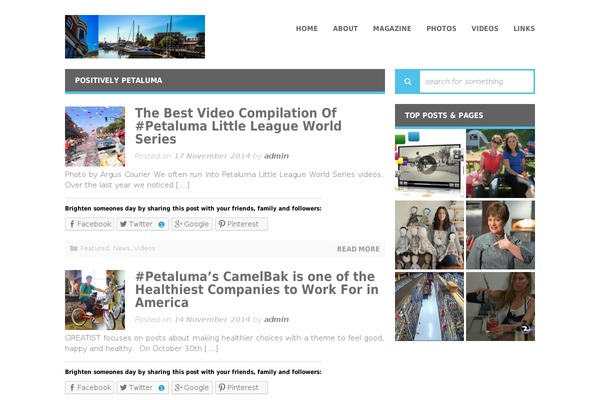This screenshot has height=400, width=600.
Task: Click admin author link on 14 November post
Action: (x=276, y=319)
